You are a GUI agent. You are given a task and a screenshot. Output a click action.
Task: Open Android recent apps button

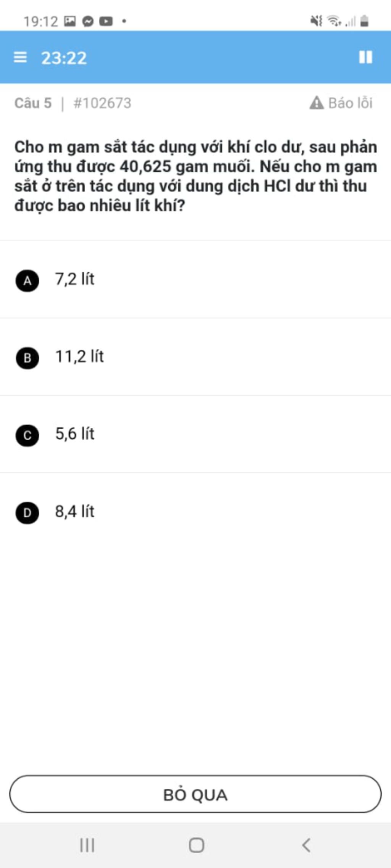click(87, 845)
